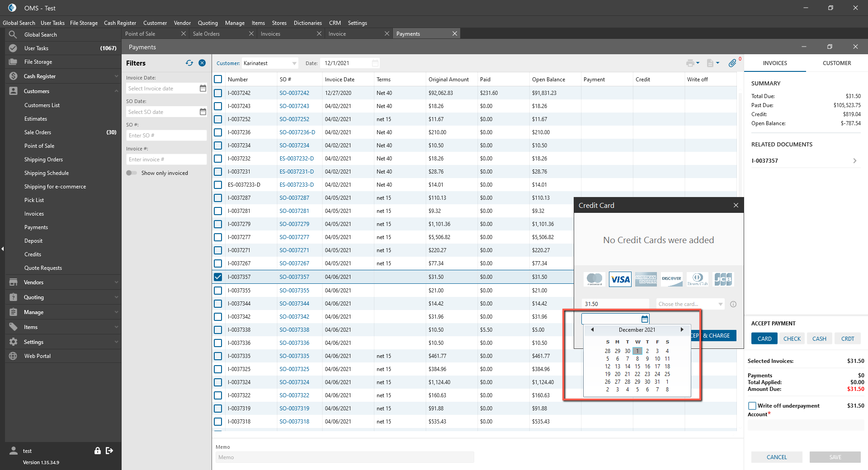Select the JCB card logo

(723, 279)
